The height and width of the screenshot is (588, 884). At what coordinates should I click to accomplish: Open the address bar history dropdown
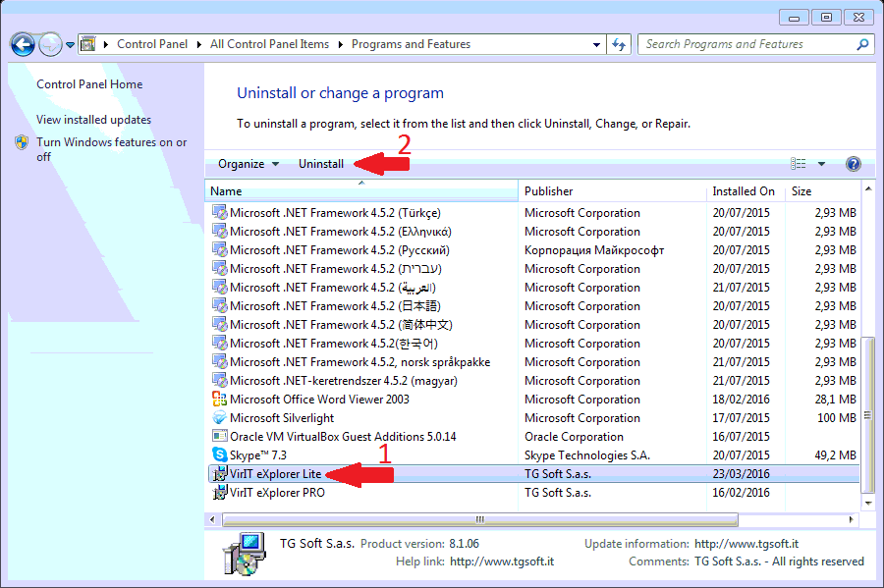[596, 44]
